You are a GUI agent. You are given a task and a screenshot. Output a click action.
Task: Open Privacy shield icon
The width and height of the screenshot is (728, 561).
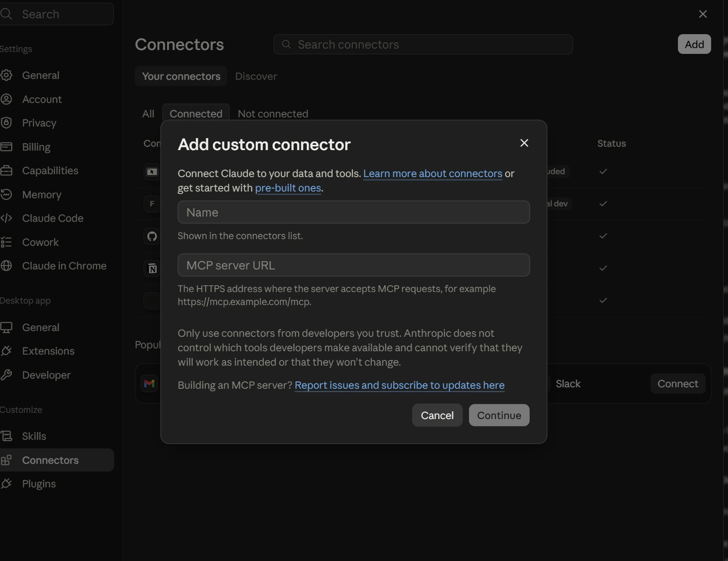[6, 123]
